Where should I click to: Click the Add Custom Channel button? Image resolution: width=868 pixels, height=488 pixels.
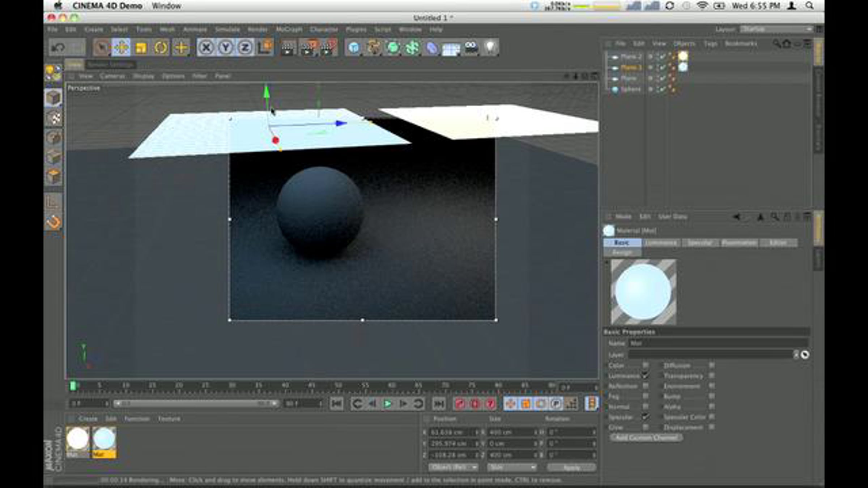coord(646,438)
